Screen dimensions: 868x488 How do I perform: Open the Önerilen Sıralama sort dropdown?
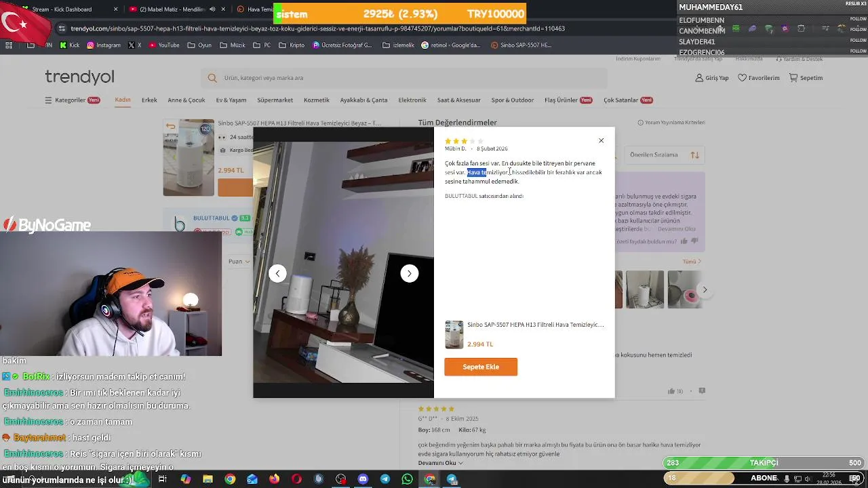point(665,155)
